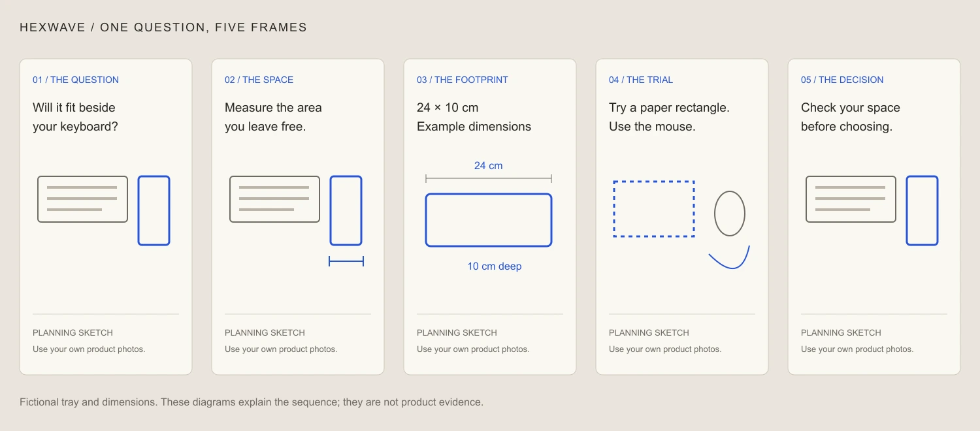Click the keyboard sketch in card 01
Screen dimensions: 980x431
82,199
